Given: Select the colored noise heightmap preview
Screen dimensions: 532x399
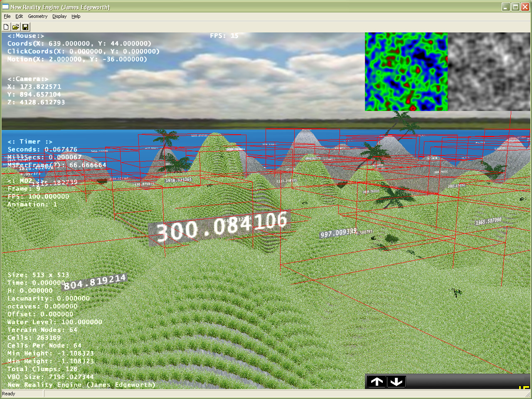Looking at the screenshot, I should (406, 71).
